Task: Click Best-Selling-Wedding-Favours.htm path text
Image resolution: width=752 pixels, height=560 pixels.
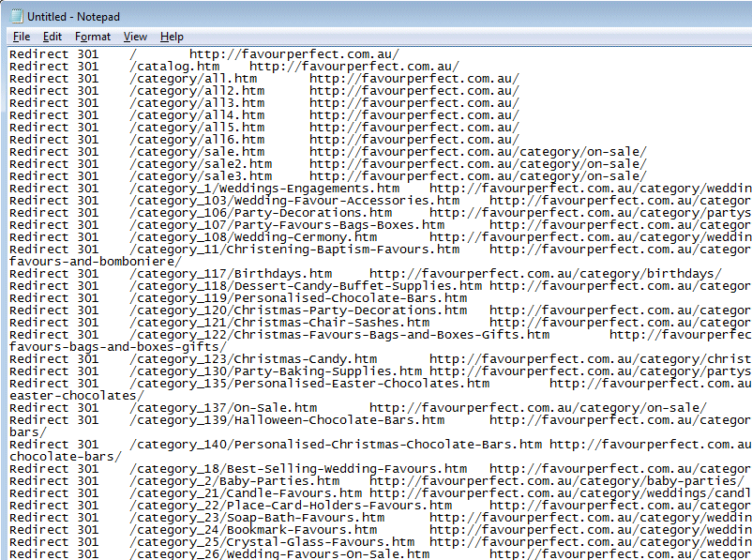Action: pos(347,469)
